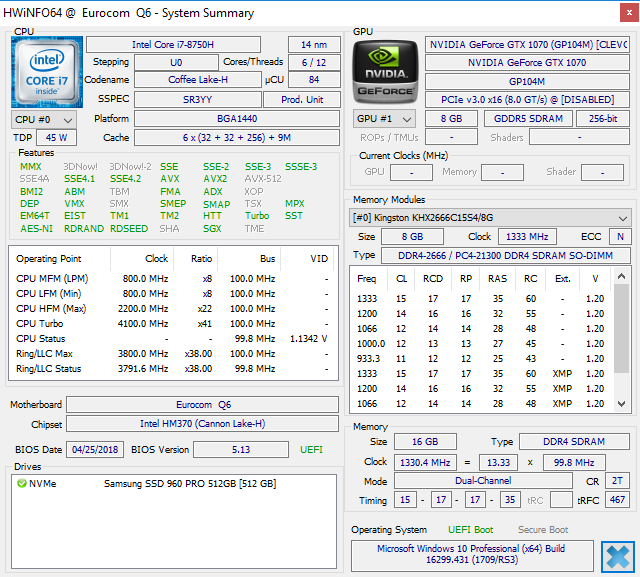Click the SR3YY SSPEC field
Screen dimensions: 640x577
click(198, 100)
